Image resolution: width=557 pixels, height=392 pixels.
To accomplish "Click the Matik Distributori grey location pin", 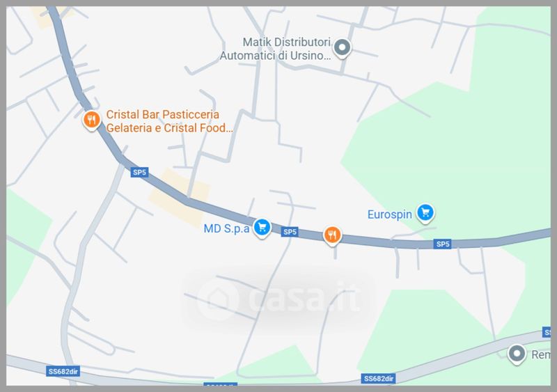I will click(343, 48).
